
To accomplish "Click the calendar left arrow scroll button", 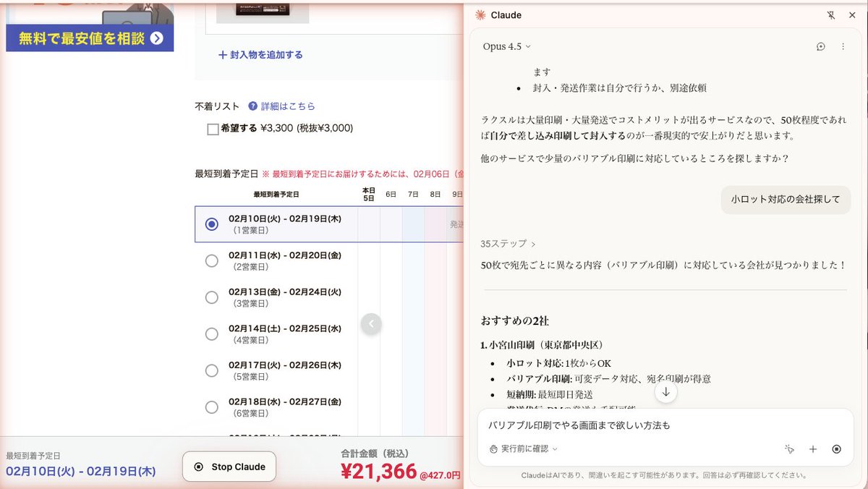I will 371,323.
